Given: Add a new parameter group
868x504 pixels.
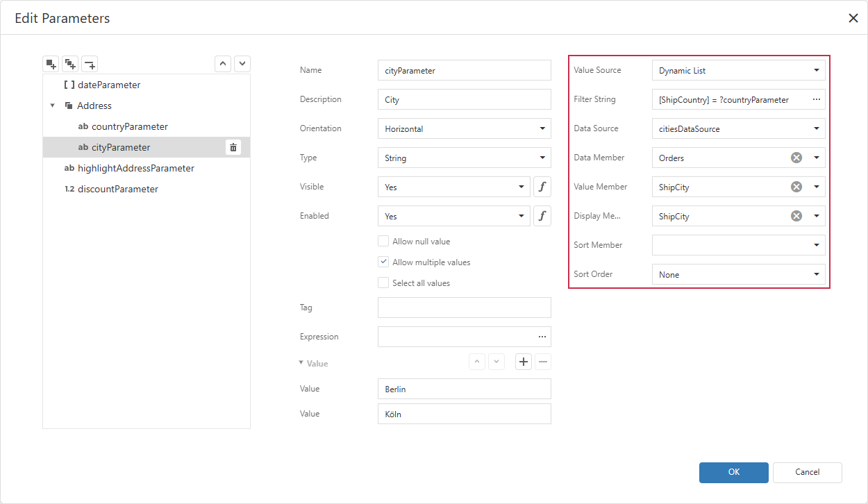Looking at the screenshot, I should (70, 64).
